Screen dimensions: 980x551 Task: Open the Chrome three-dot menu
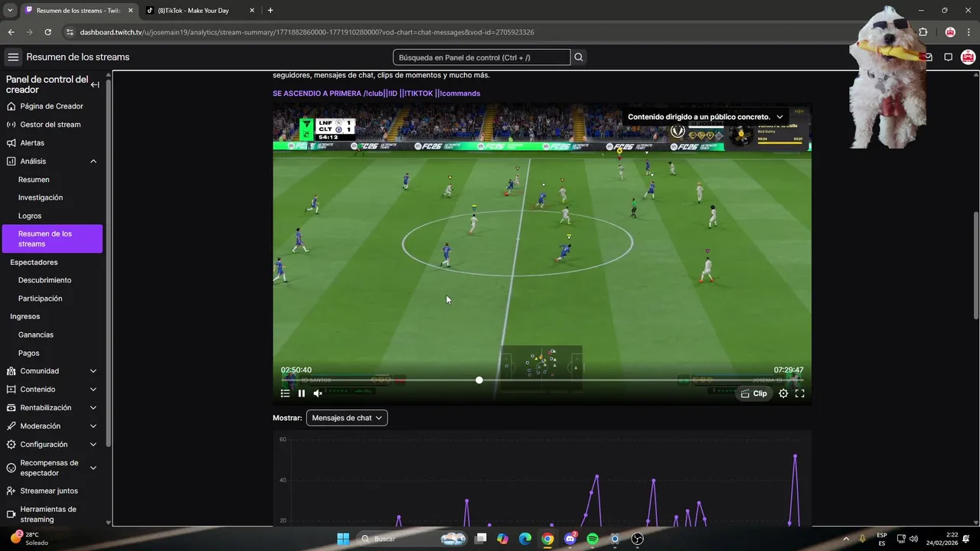(x=969, y=32)
